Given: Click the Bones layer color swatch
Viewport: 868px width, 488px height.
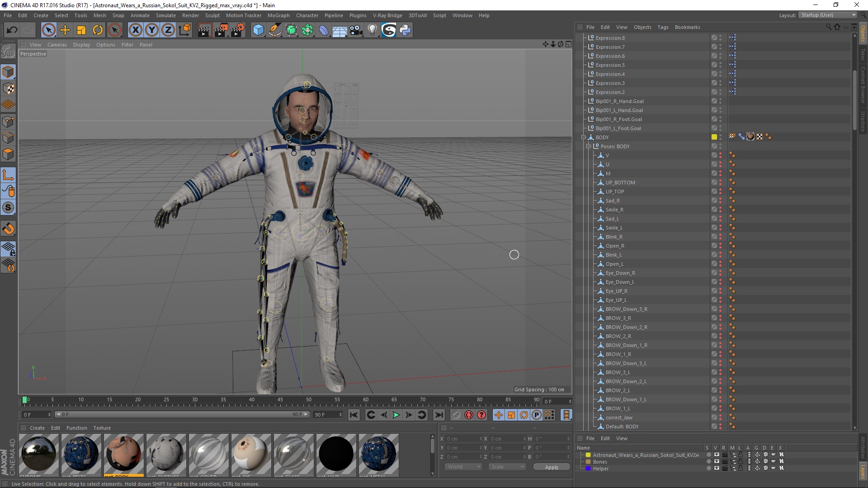Looking at the screenshot, I should (x=588, y=462).
